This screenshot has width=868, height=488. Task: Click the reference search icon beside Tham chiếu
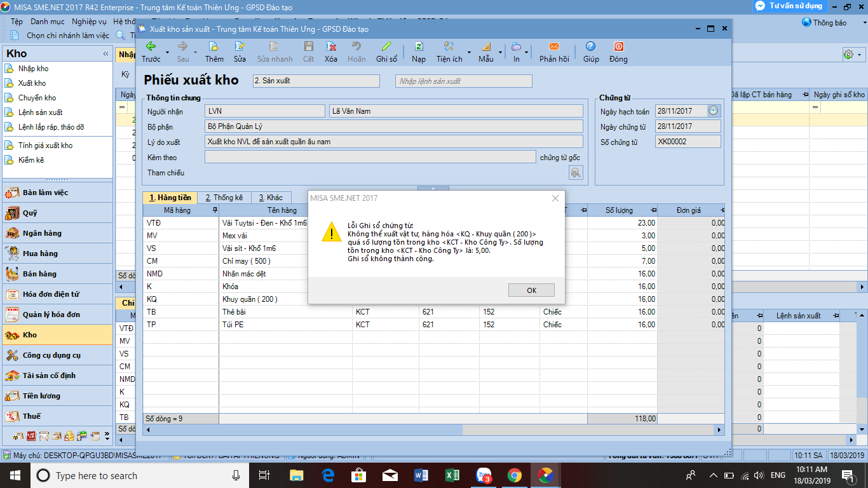[575, 173]
